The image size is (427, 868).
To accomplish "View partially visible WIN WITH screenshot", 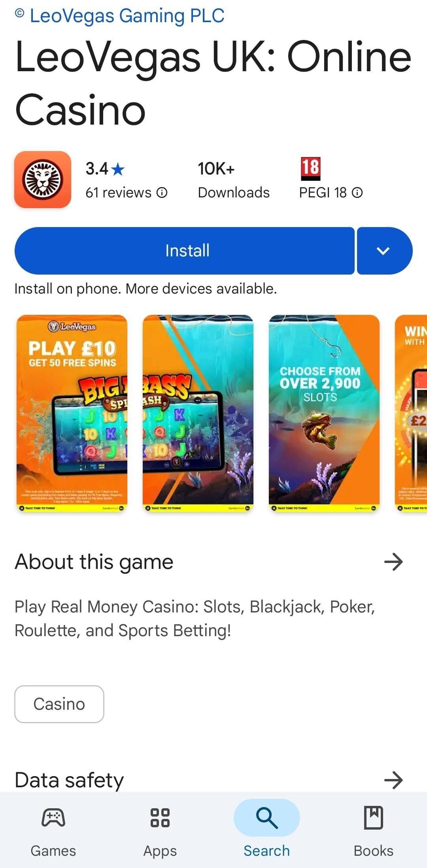I will coord(411,413).
